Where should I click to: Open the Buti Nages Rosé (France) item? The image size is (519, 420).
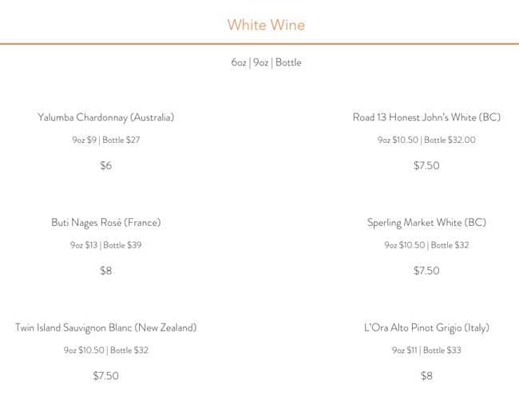[105, 223]
